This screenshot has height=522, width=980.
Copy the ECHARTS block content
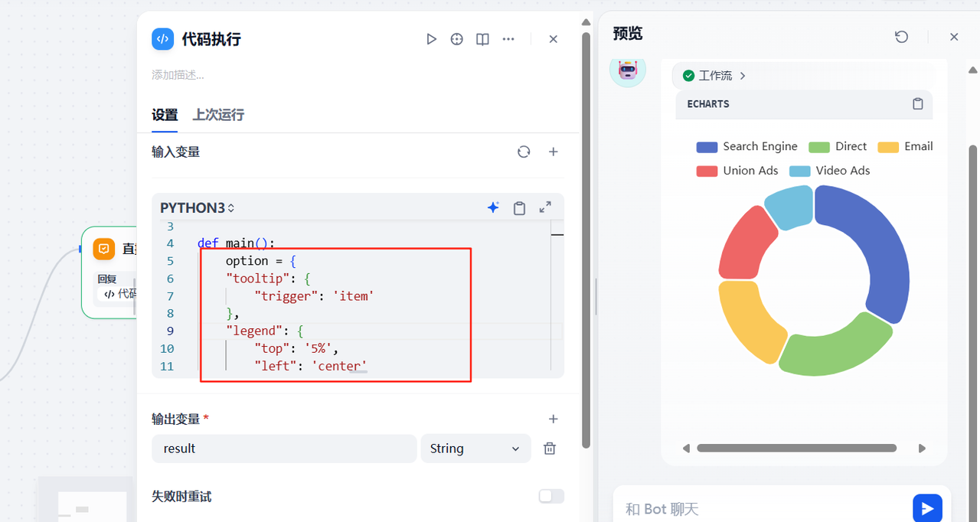click(x=918, y=104)
